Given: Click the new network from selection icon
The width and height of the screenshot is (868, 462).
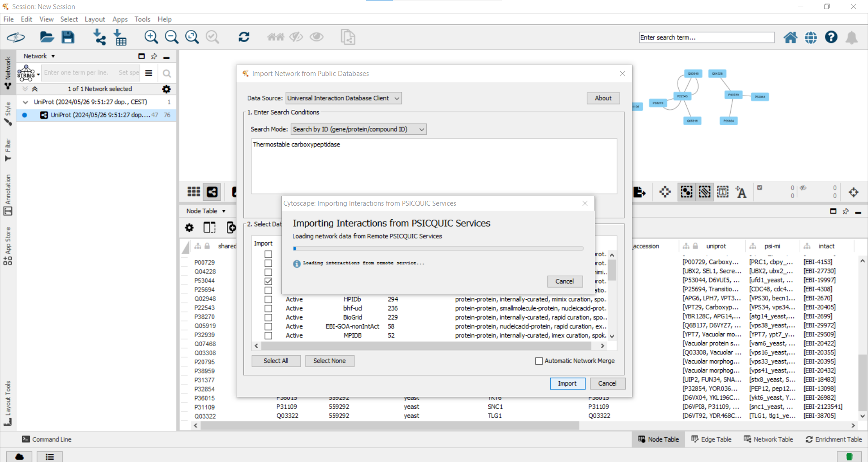Looking at the screenshot, I should coord(348,37).
